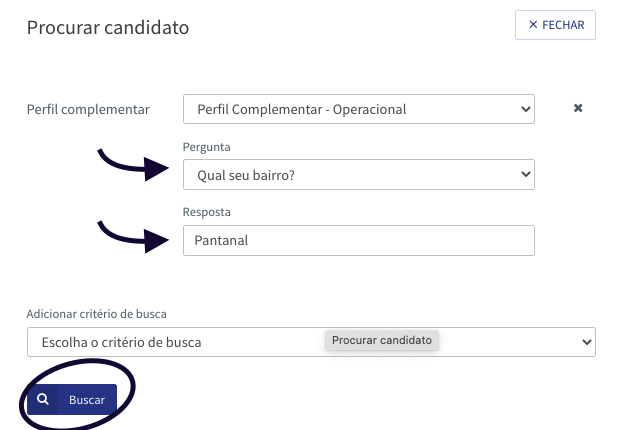Open the Escolha o critério de busca dropdown
Image resolution: width=617 pixels, height=430 pixels.
[311, 342]
